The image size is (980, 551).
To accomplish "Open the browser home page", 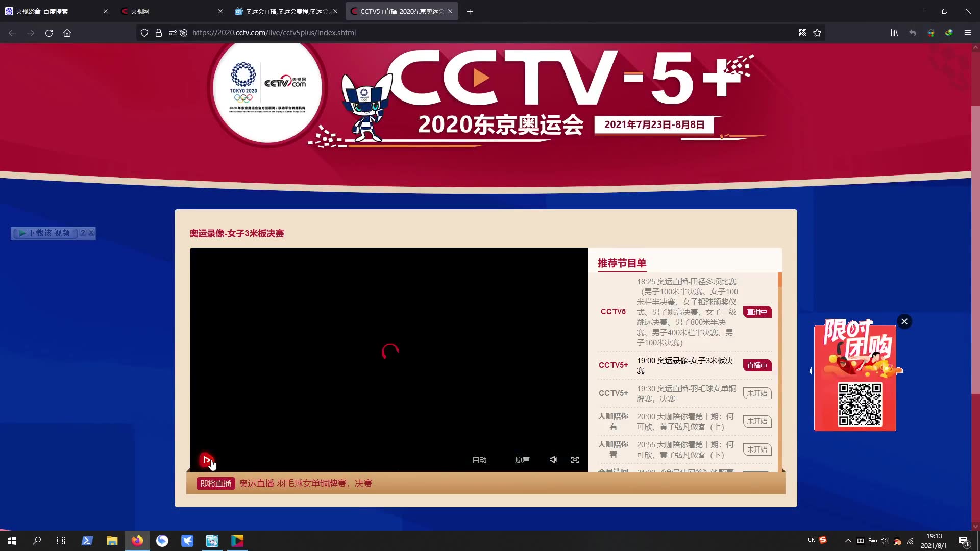I will [67, 33].
